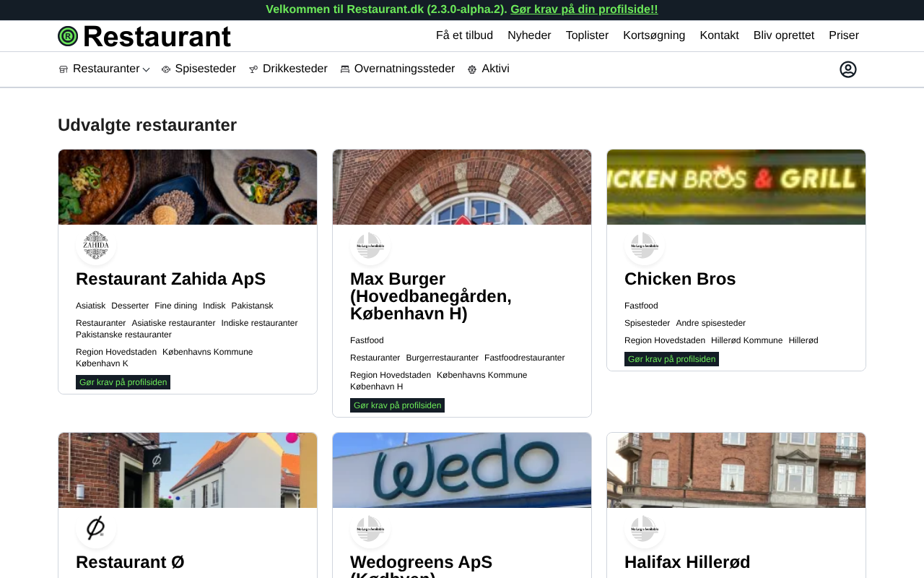924x578 pixels.
Task: Click the København K location tag
Action: [102, 363]
